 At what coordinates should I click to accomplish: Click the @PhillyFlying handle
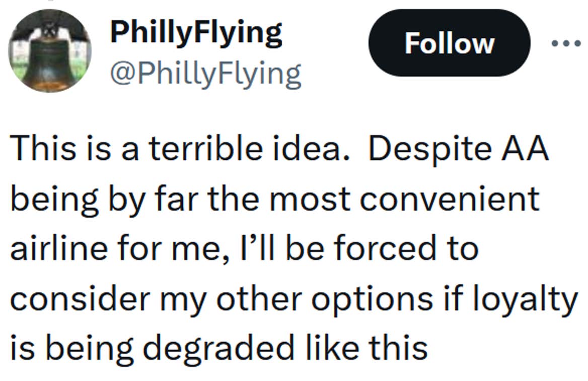coord(205,74)
